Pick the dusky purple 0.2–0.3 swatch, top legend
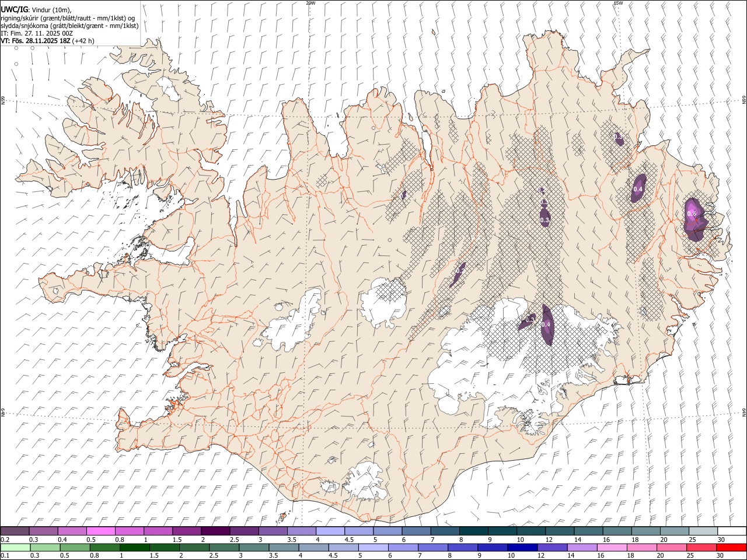This screenshot has height=560, width=747. (x=15, y=531)
